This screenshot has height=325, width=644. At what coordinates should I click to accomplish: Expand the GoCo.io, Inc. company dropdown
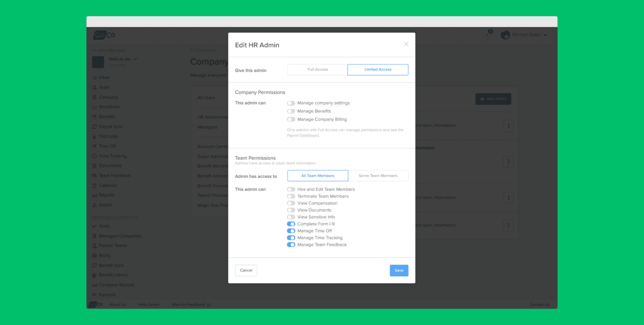point(135,59)
